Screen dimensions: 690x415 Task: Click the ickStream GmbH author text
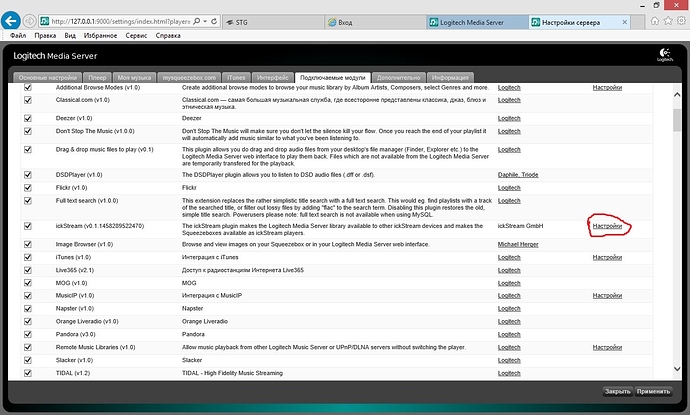[520, 226]
